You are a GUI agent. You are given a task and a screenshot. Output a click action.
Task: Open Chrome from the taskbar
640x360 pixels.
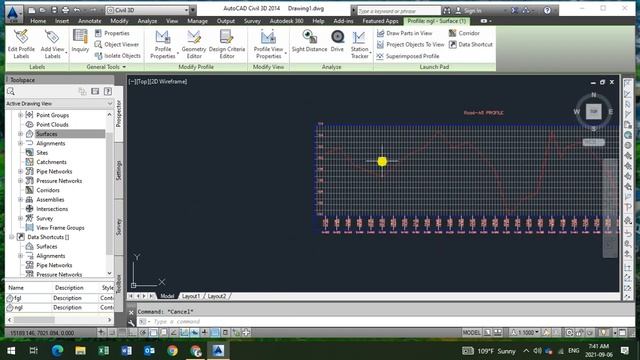coord(172,350)
